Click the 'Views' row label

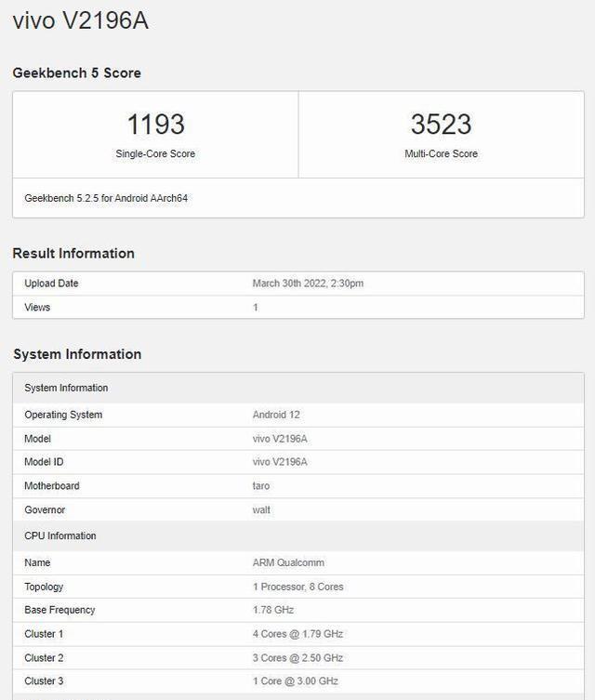(37, 307)
